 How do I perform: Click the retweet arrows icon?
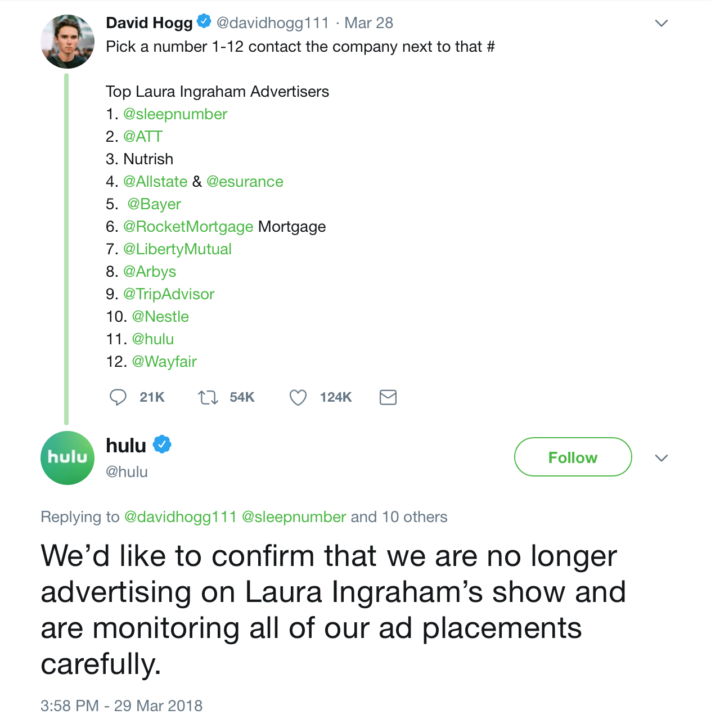coord(208,398)
